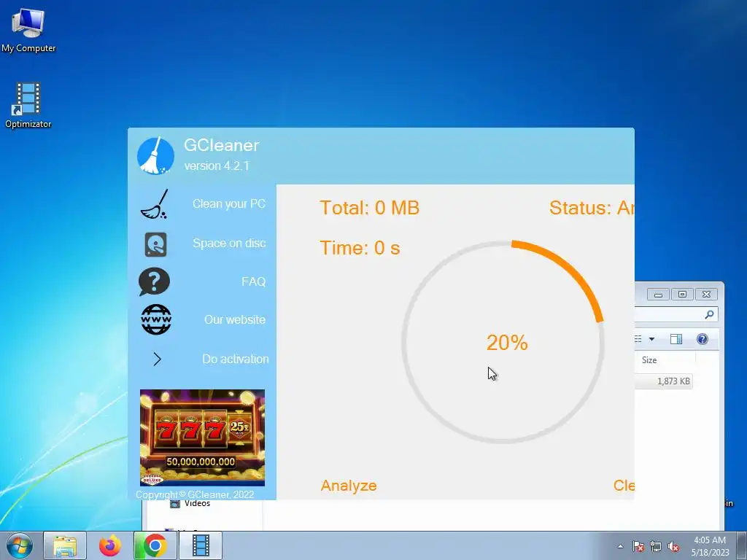747x560 pixels.
Task: Click the hard disk icon
Action: point(155,244)
